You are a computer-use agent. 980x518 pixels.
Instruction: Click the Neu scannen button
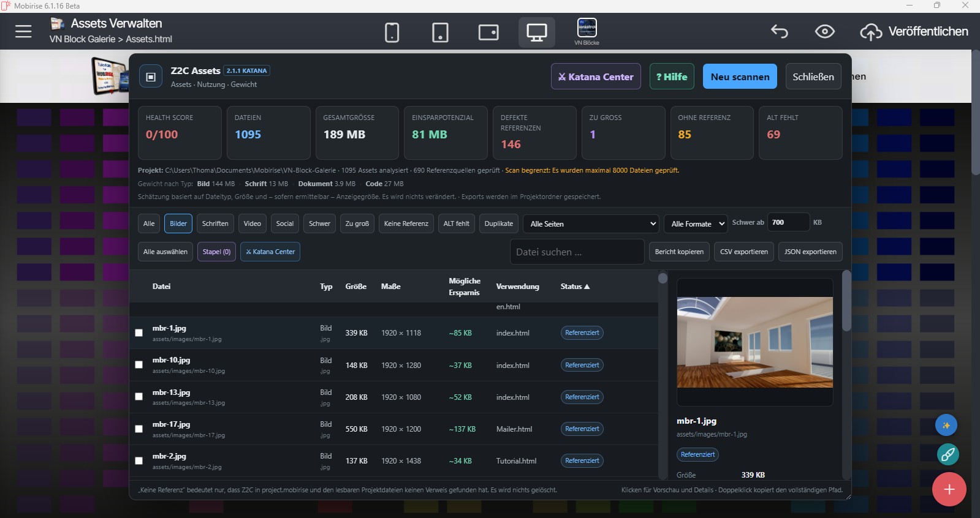tap(740, 77)
